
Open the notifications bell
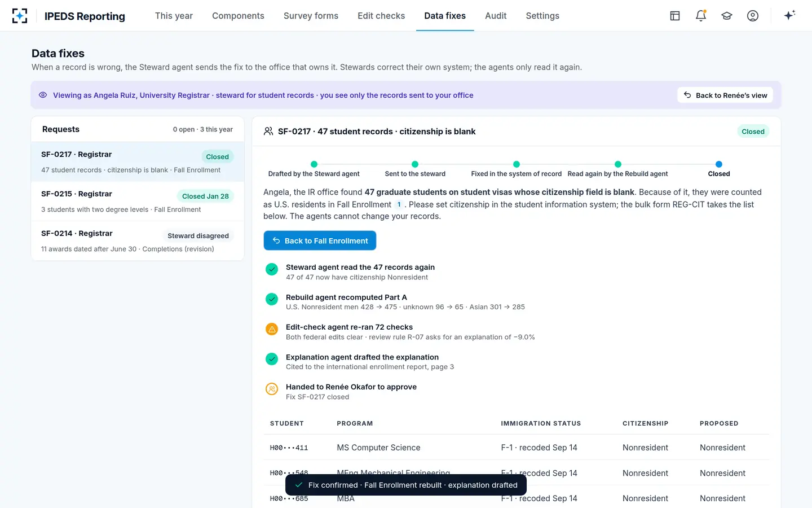[x=701, y=16]
